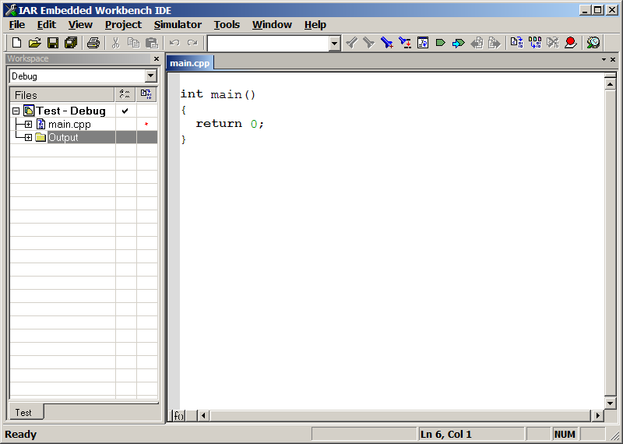Select the Output folder in the tree
The image size is (623, 444).
tap(63, 138)
